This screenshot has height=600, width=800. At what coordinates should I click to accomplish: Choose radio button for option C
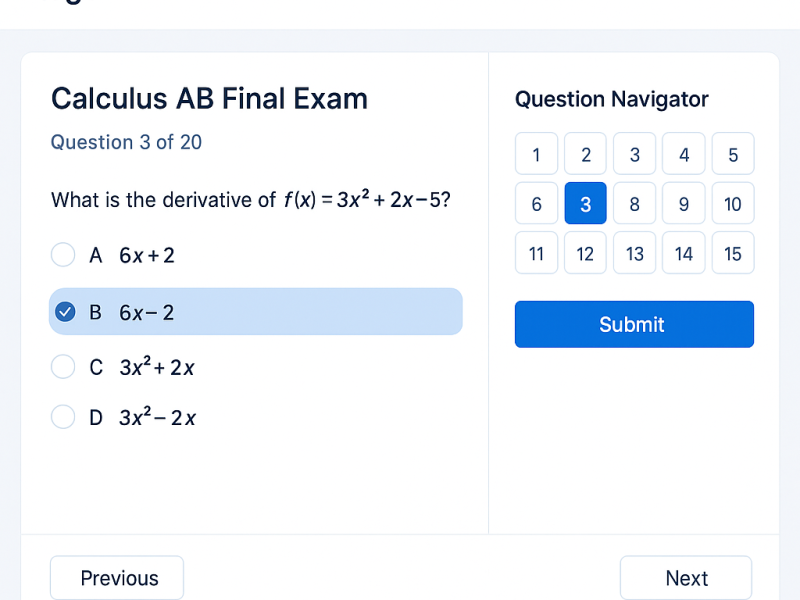pos(63,367)
